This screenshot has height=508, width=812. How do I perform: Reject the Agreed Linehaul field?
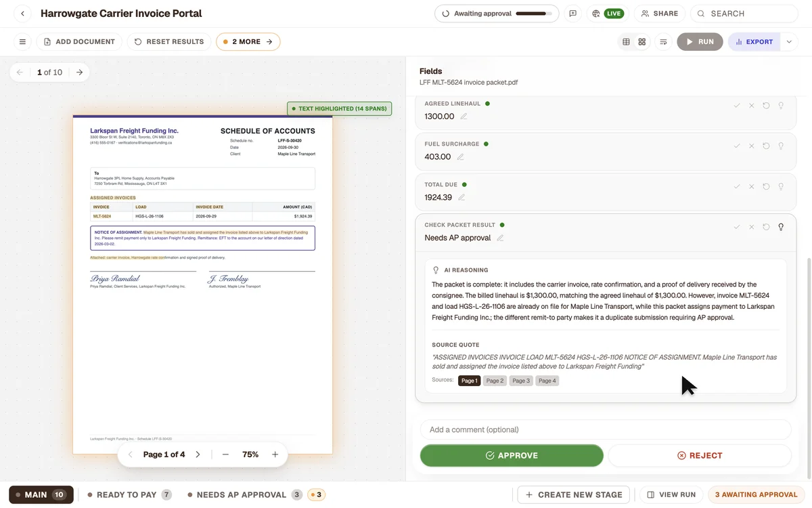click(x=752, y=106)
